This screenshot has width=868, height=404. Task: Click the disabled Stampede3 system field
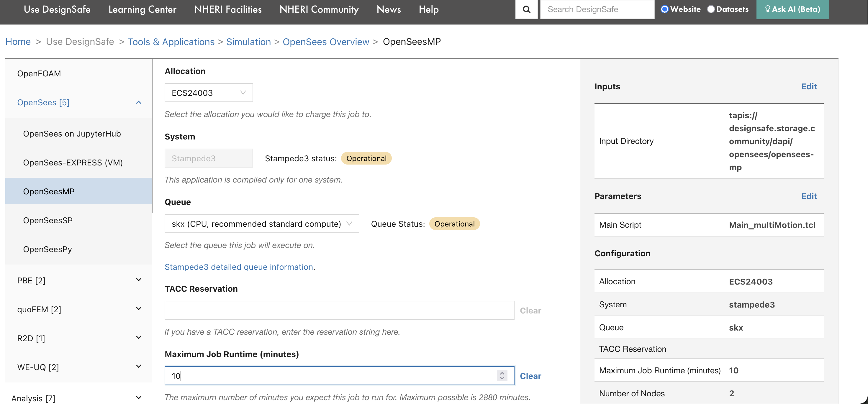click(209, 158)
